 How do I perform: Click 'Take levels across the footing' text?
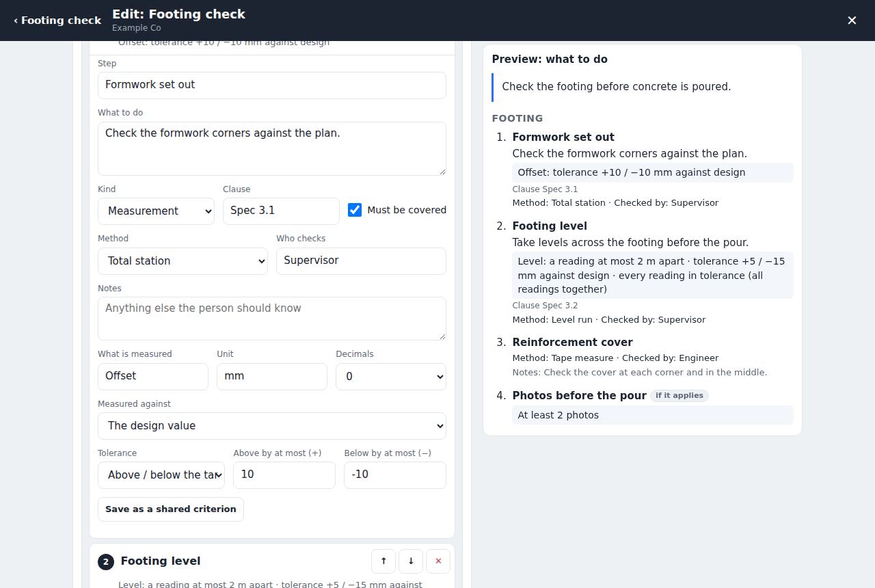click(630, 243)
